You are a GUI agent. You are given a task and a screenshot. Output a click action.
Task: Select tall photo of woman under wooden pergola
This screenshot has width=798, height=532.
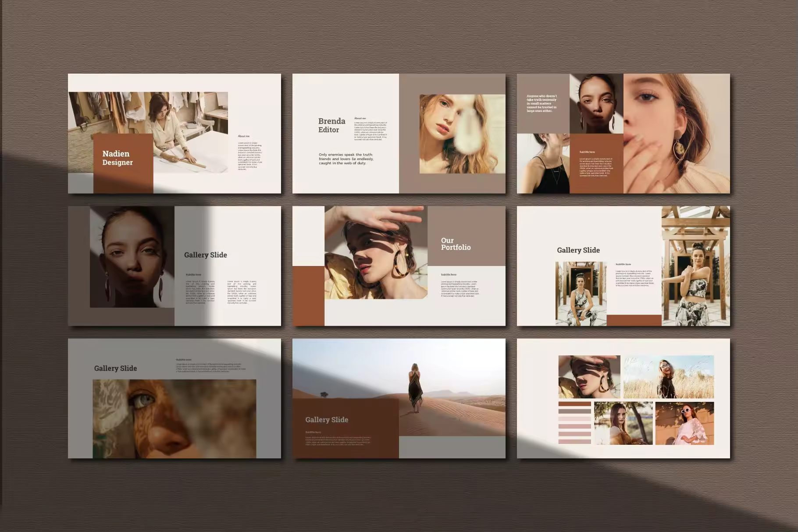696,266
